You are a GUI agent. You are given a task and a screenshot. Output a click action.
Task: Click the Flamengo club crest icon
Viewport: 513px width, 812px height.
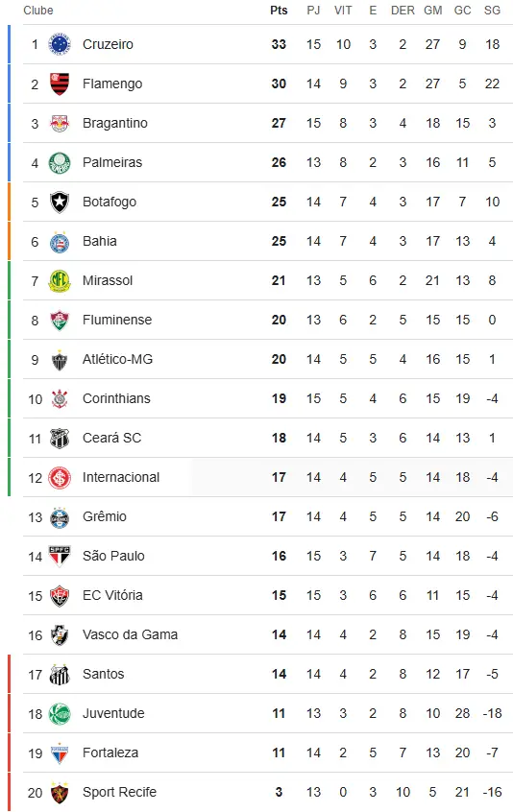click(x=59, y=84)
